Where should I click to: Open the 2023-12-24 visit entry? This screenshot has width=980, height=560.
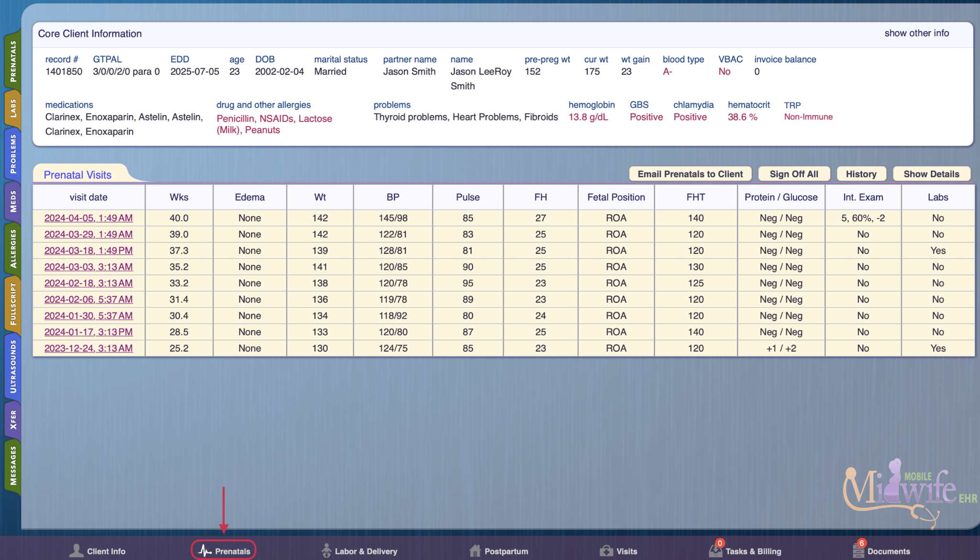pyautogui.click(x=88, y=348)
